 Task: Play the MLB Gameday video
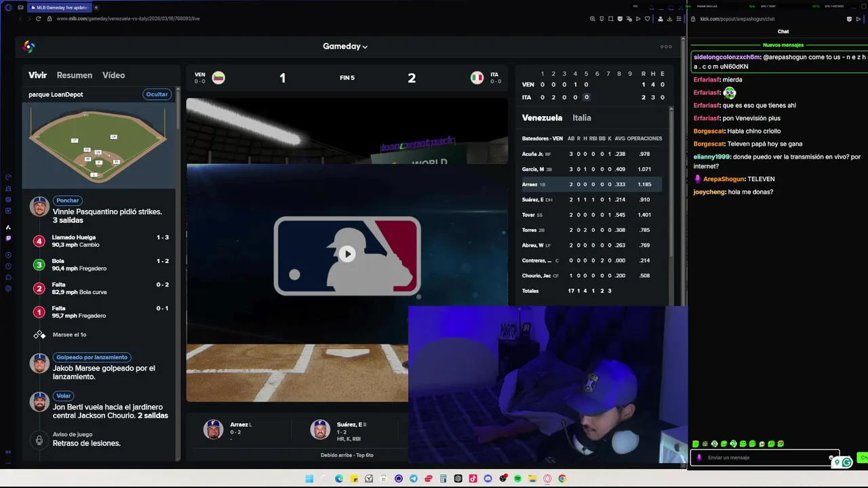[347, 254]
